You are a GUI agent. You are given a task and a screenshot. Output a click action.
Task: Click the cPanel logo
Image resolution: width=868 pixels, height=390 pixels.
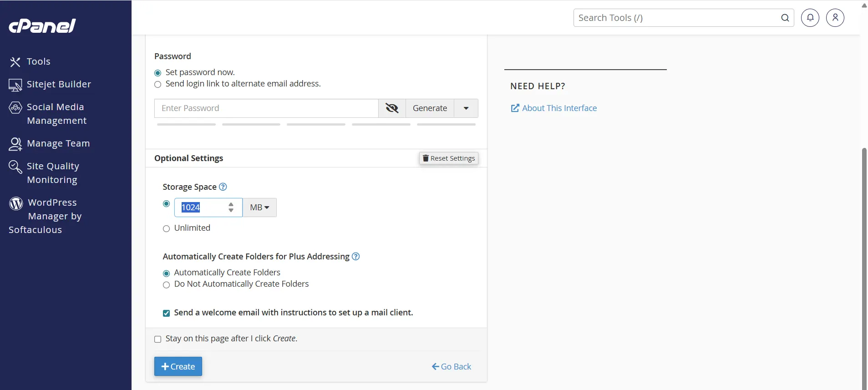42,26
